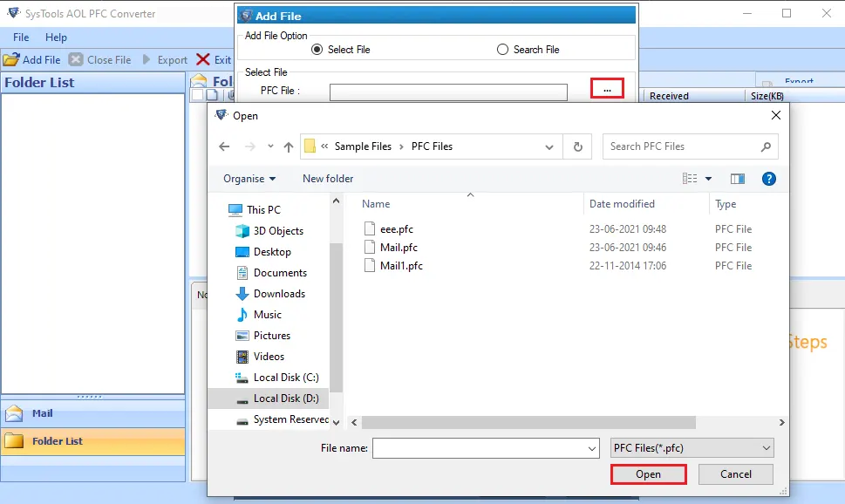Click the Size(KB) column header in main window
Viewport: 845px width, 504px height.
[767, 96]
